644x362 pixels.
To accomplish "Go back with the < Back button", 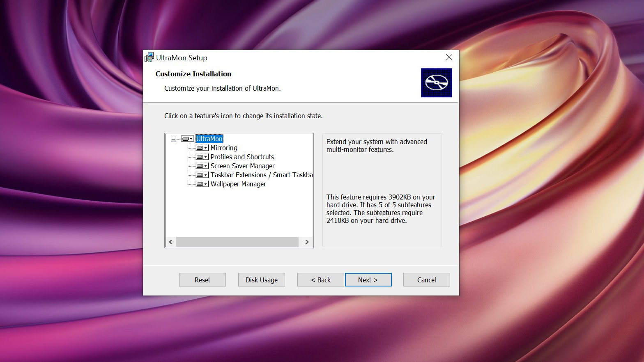I will [321, 280].
